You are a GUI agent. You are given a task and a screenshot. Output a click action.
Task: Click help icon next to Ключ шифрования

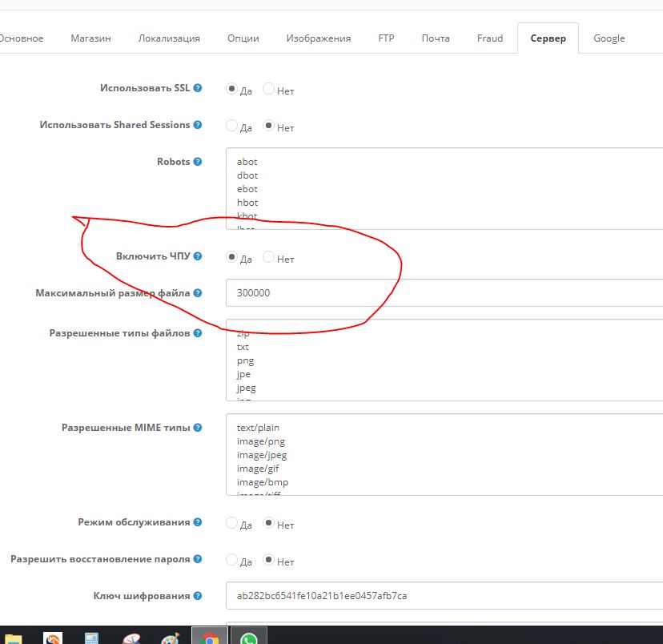pos(198,596)
